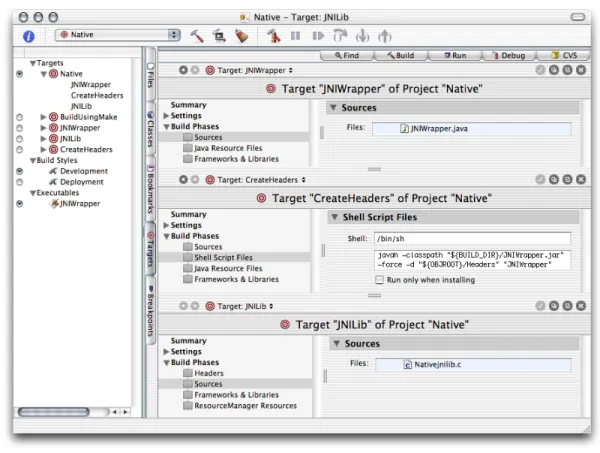Click the scroll right arrow in sidebar
Image resolution: width=600 pixels, height=453 pixels.
[x=126, y=412]
